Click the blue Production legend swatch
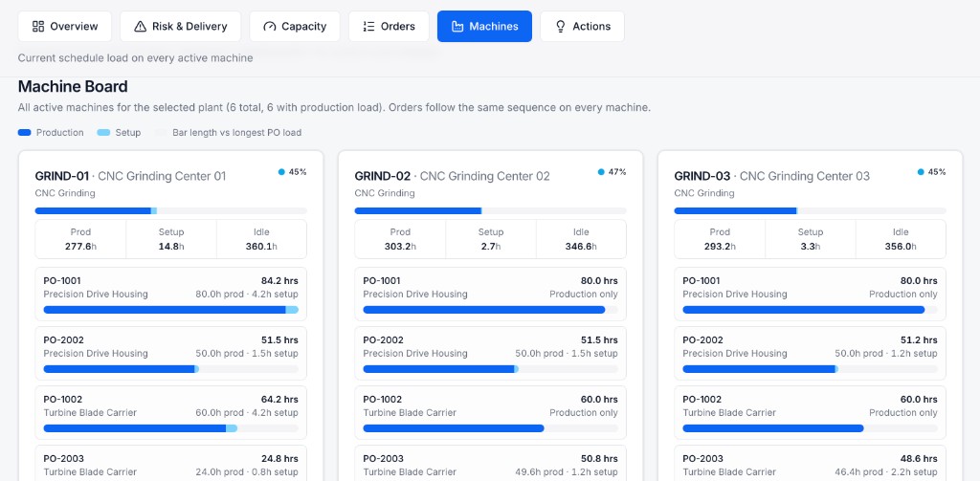The image size is (980, 481). click(24, 132)
